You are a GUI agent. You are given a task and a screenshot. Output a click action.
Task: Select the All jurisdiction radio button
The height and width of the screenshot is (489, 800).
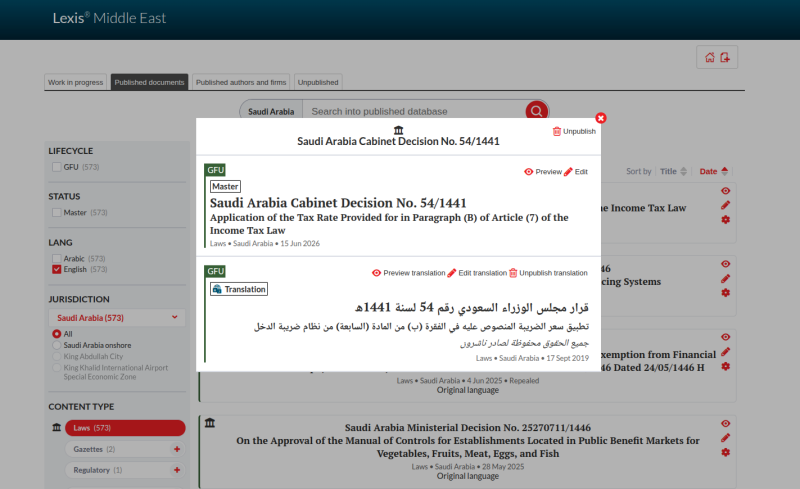coord(57,334)
